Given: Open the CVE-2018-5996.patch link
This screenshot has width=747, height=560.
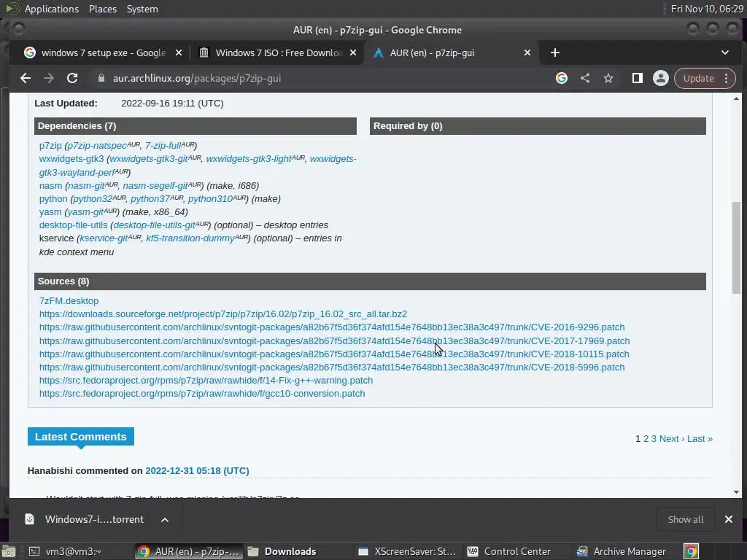Looking at the screenshot, I should tap(332, 367).
